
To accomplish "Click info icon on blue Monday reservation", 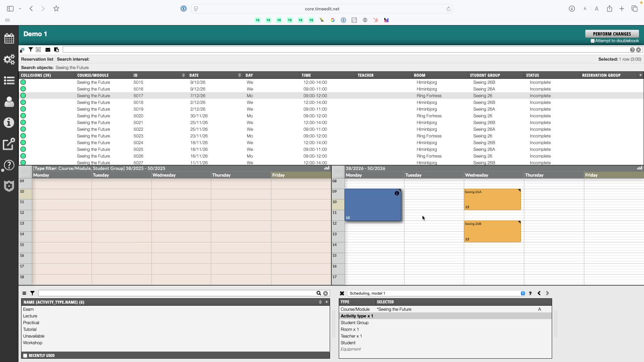I will (397, 193).
